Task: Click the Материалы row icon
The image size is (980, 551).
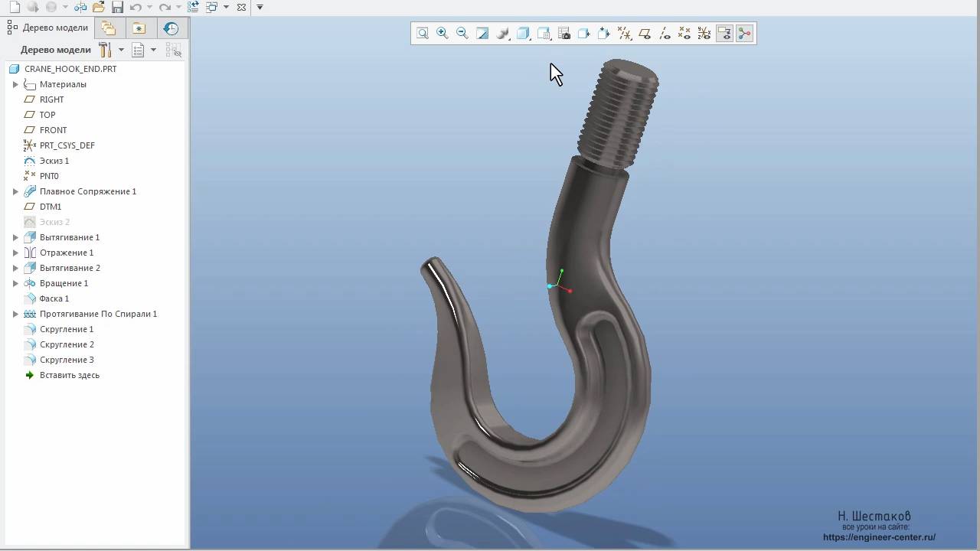Action: click(30, 84)
